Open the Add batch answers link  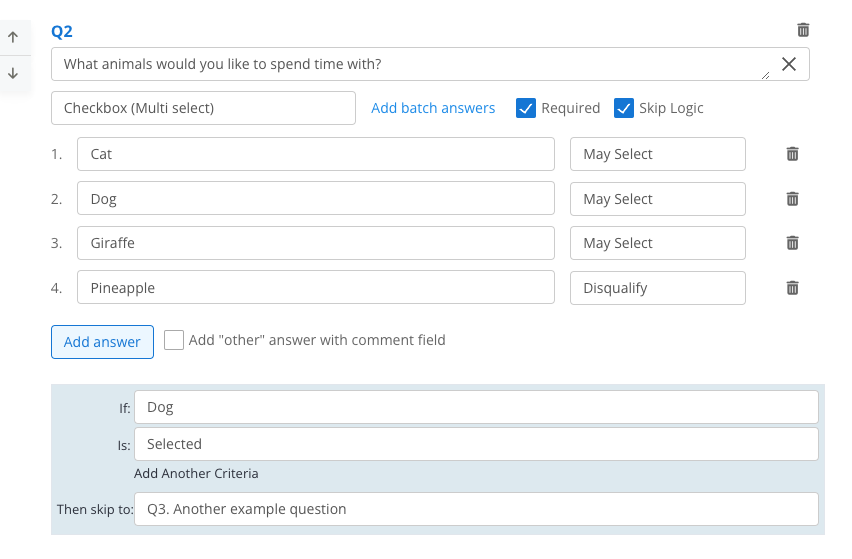coord(433,108)
